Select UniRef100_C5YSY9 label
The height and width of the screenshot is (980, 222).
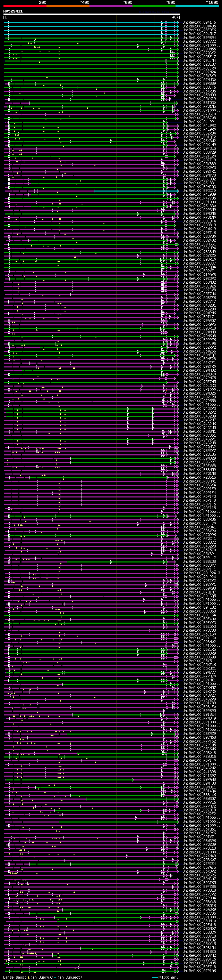pos(199,76)
